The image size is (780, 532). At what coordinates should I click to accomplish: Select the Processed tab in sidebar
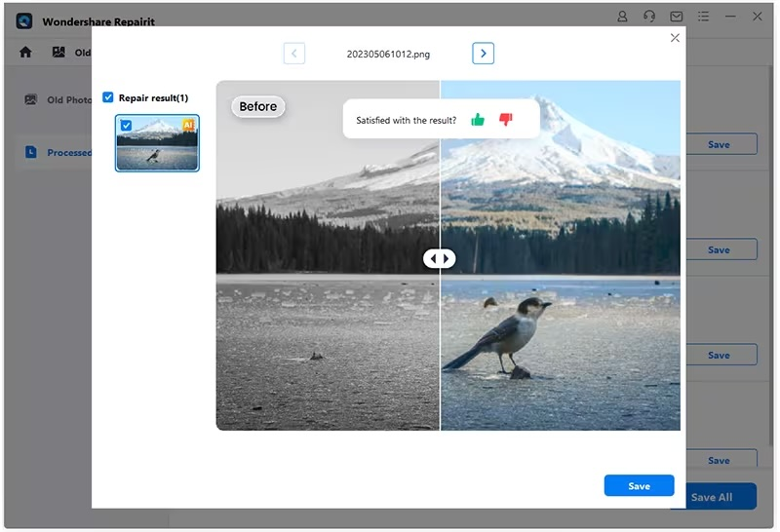tap(58, 152)
